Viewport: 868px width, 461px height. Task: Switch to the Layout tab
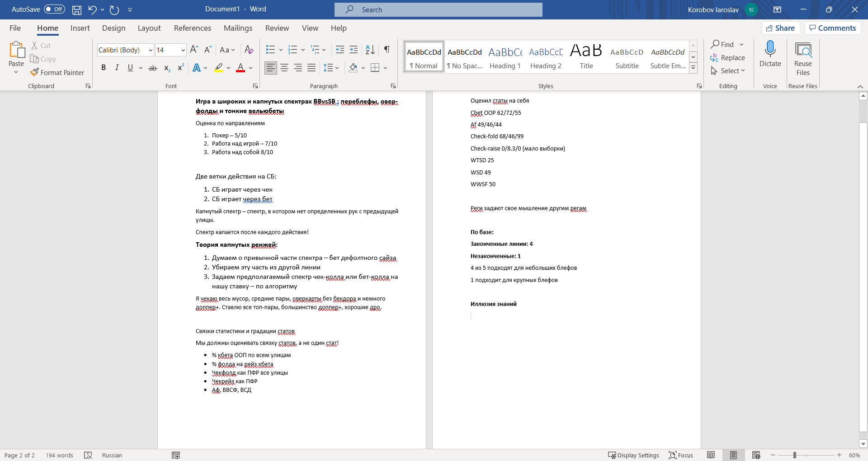click(149, 28)
